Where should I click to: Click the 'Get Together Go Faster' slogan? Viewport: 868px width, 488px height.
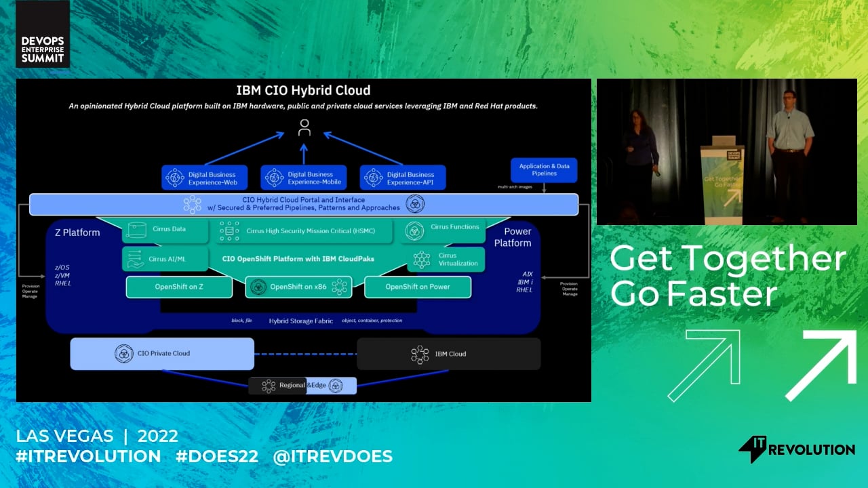click(x=728, y=275)
